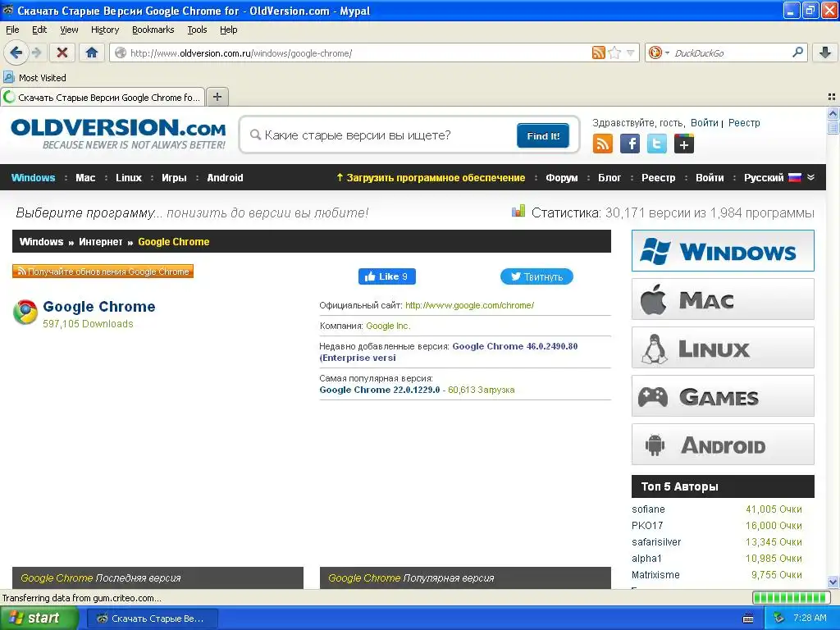Open the Bookmarks menu
The image size is (840, 630).
(x=153, y=30)
